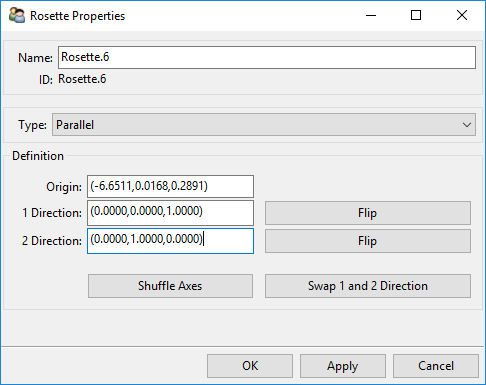This screenshot has height=385, width=486.
Task: Edit the Origin coordinates field
Action: pyautogui.click(x=170, y=186)
